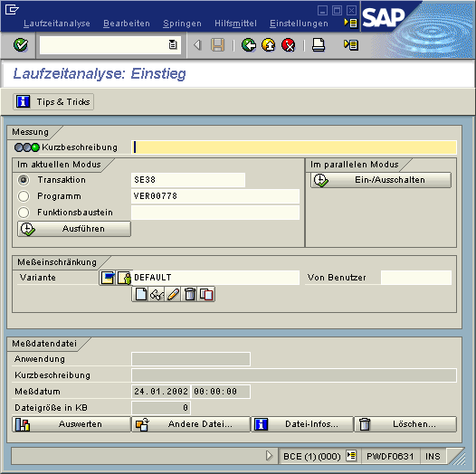Open the Springen menu
476x474 pixels.
point(182,24)
